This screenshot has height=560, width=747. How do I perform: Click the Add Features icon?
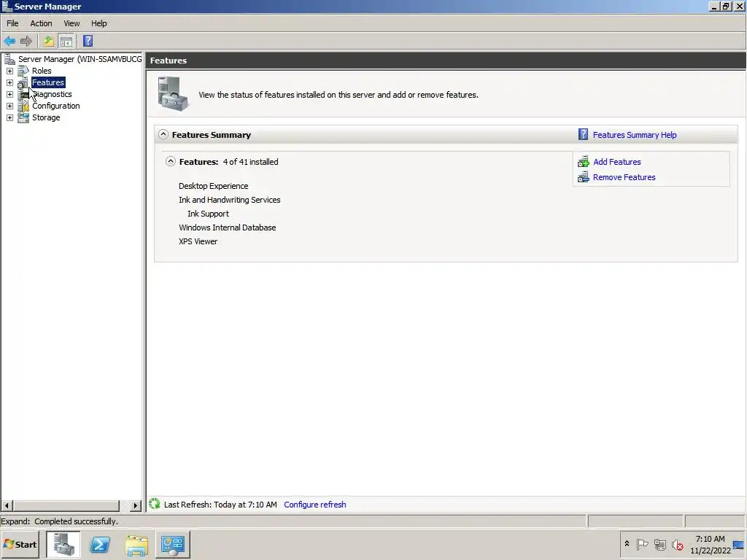pos(583,162)
